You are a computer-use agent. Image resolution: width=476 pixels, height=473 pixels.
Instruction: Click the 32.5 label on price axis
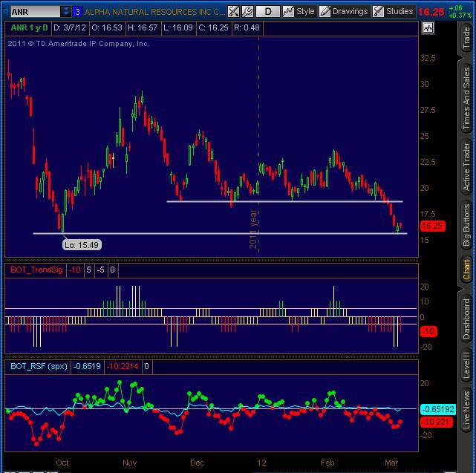coord(428,58)
